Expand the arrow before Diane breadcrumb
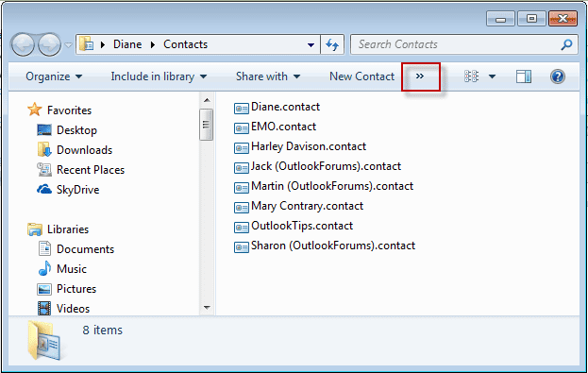Viewport: 588px width, 373px height. [103, 44]
